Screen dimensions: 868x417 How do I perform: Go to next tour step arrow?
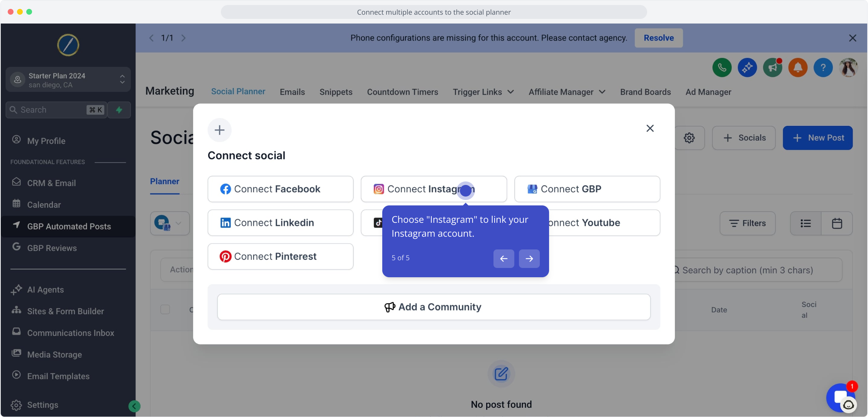(x=529, y=259)
